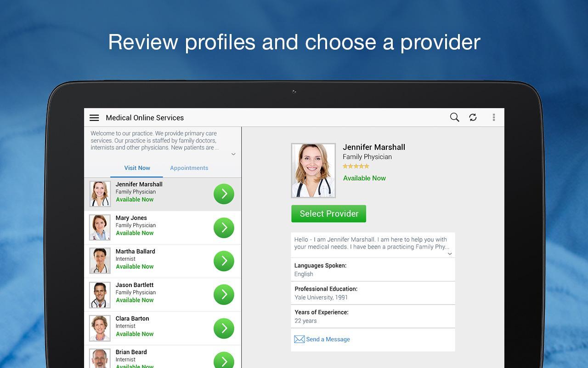
Task: Open the hamburger navigation menu
Action: tap(94, 118)
